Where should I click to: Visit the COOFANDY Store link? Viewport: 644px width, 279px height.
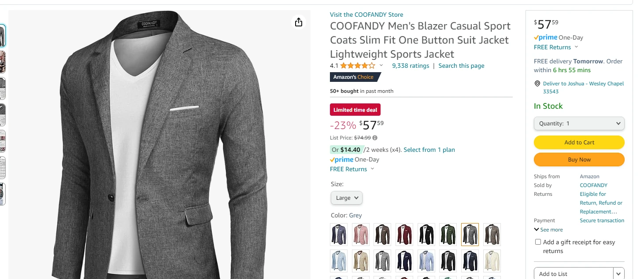(366, 15)
